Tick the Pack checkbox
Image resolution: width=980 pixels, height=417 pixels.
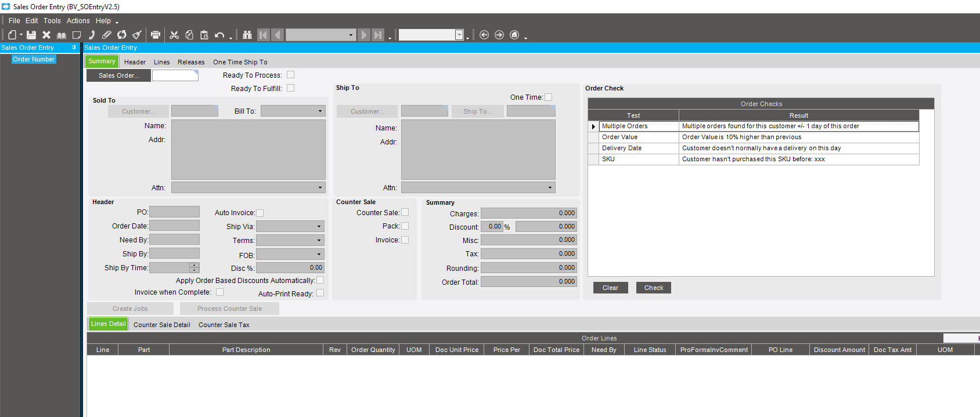click(x=405, y=226)
